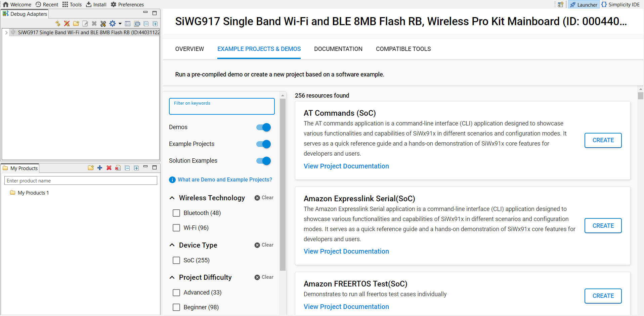Click the blue gear settings icon in Debug Adapters
This screenshot has width=644, height=316.
click(x=113, y=23)
